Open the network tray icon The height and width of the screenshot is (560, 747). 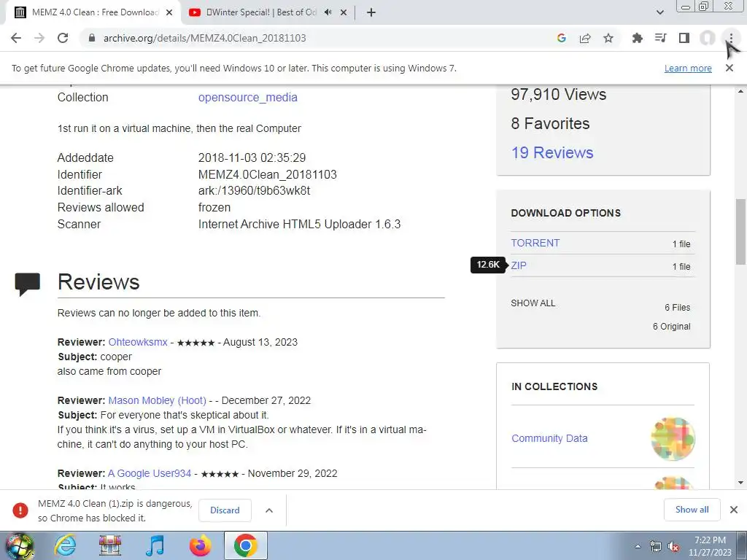pos(656,546)
